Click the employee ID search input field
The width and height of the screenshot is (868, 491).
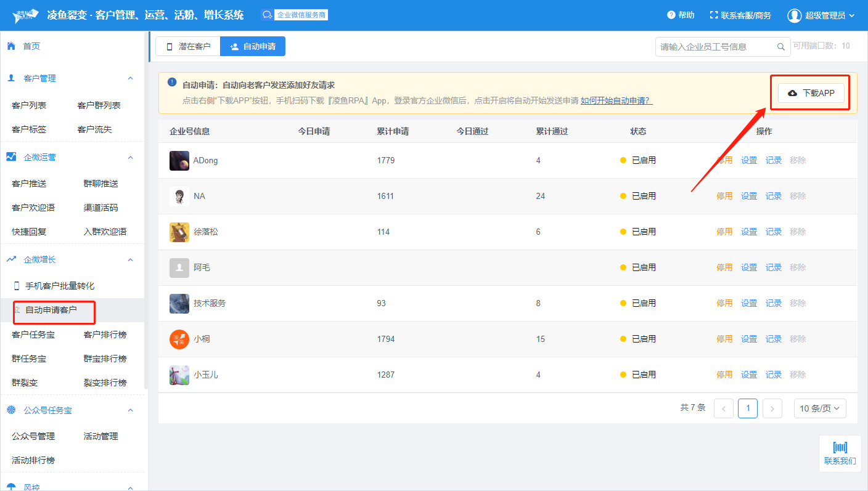pyautogui.click(x=715, y=47)
